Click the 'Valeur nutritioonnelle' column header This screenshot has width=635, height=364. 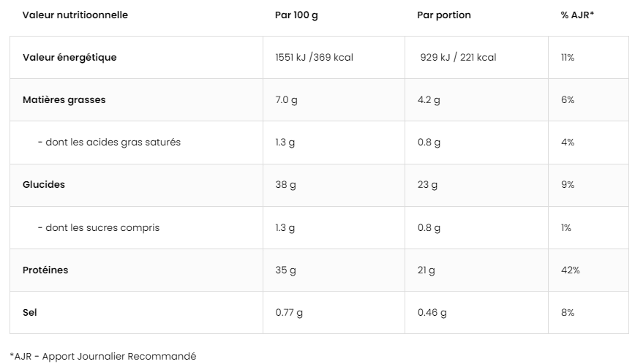point(75,15)
